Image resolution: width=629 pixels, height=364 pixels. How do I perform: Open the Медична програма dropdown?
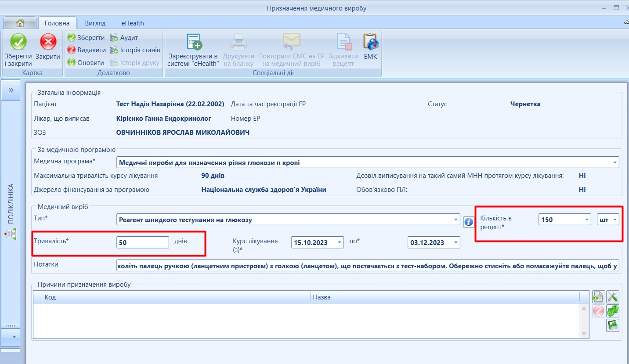pyautogui.click(x=615, y=162)
